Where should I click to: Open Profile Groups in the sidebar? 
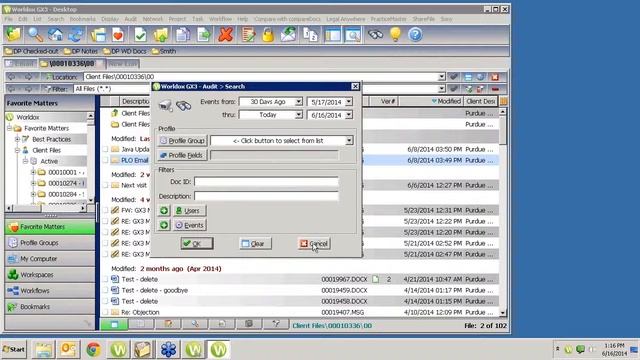(50, 243)
